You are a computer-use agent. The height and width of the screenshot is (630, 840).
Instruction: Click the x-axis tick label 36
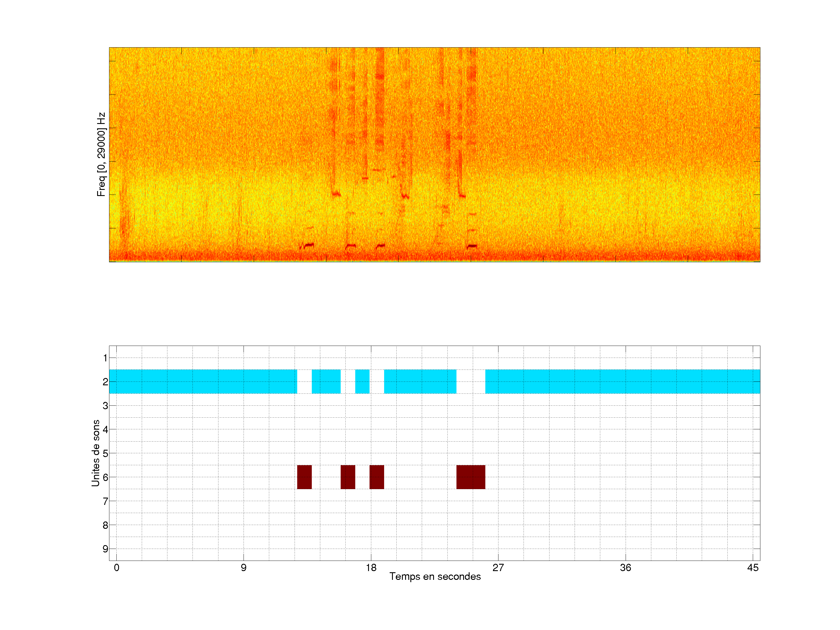click(x=625, y=568)
